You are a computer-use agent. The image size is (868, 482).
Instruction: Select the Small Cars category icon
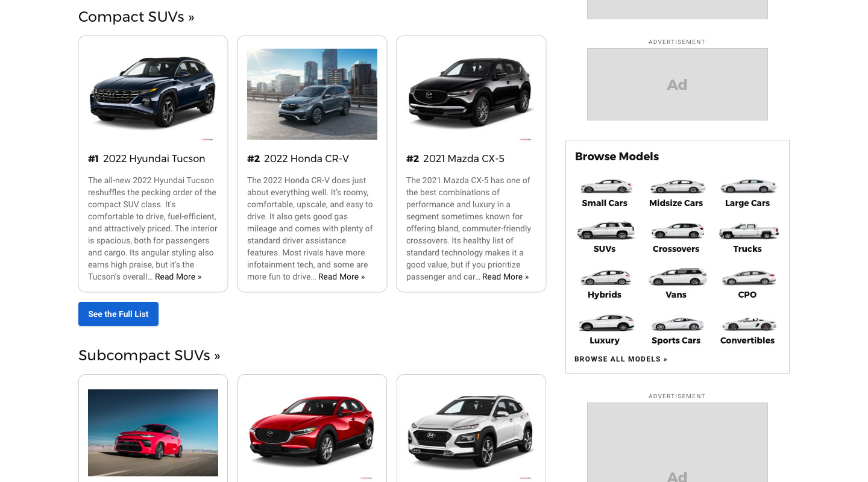pos(606,186)
